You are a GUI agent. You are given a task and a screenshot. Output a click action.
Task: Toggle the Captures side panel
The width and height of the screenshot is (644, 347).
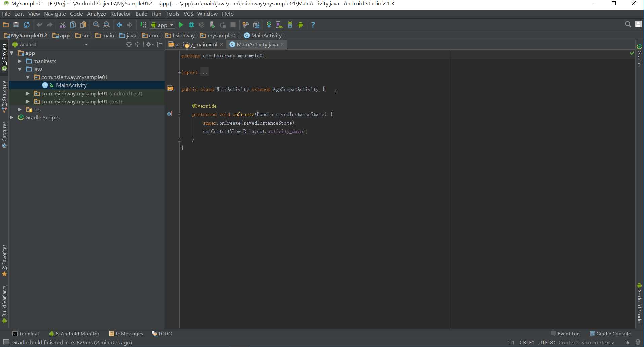pyautogui.click(x=4, y=135)
